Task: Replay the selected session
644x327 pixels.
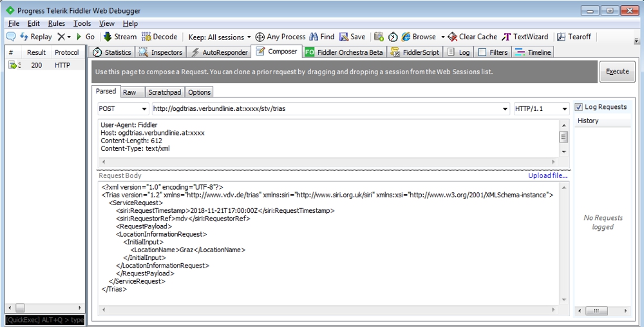Action: (x=36, y=37)
